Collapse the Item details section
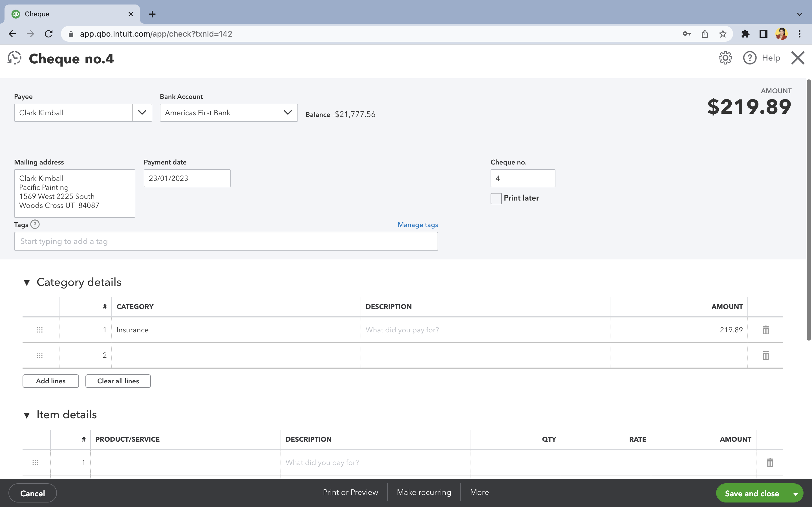 pos(27,415)
